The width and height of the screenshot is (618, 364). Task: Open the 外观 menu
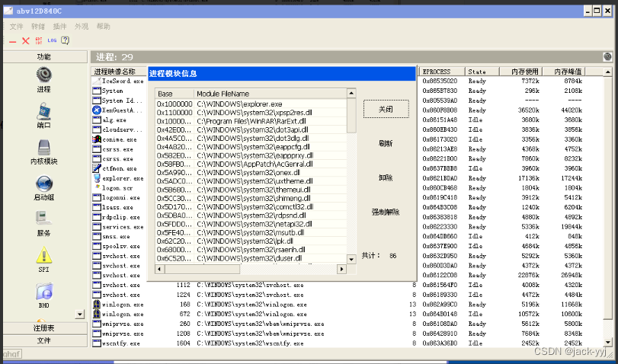pos(82,27)
